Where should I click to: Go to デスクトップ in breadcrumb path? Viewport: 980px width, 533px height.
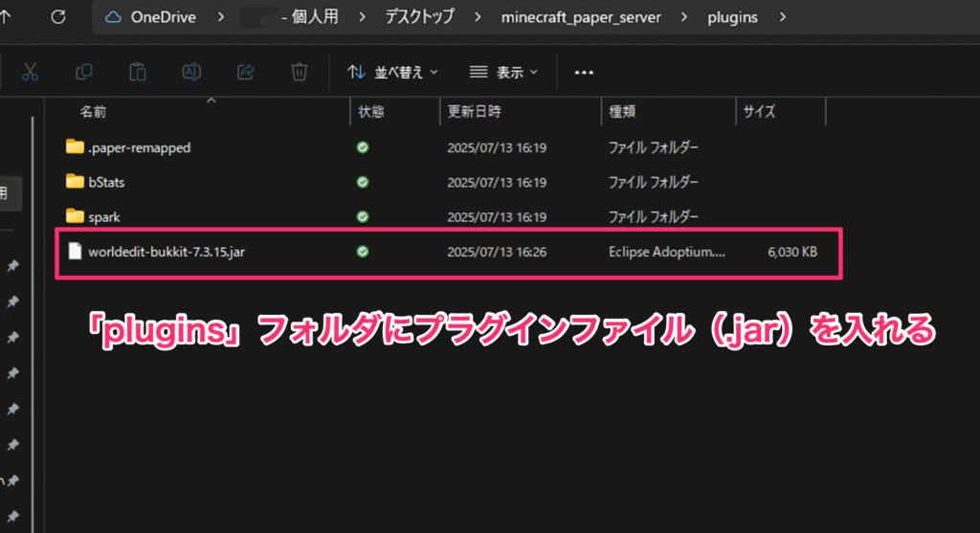pos(419,17)
